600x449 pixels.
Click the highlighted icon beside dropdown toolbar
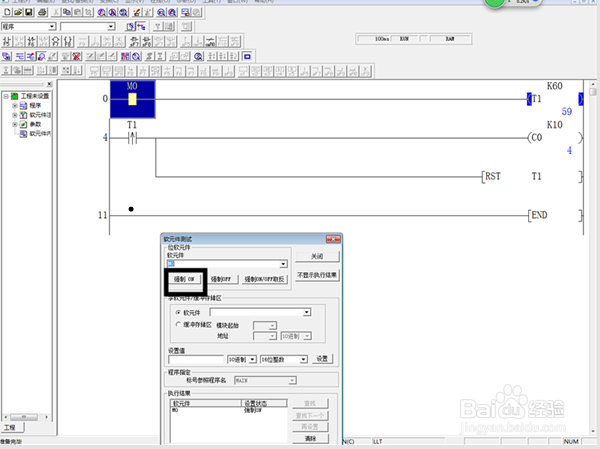click(142, 26)
